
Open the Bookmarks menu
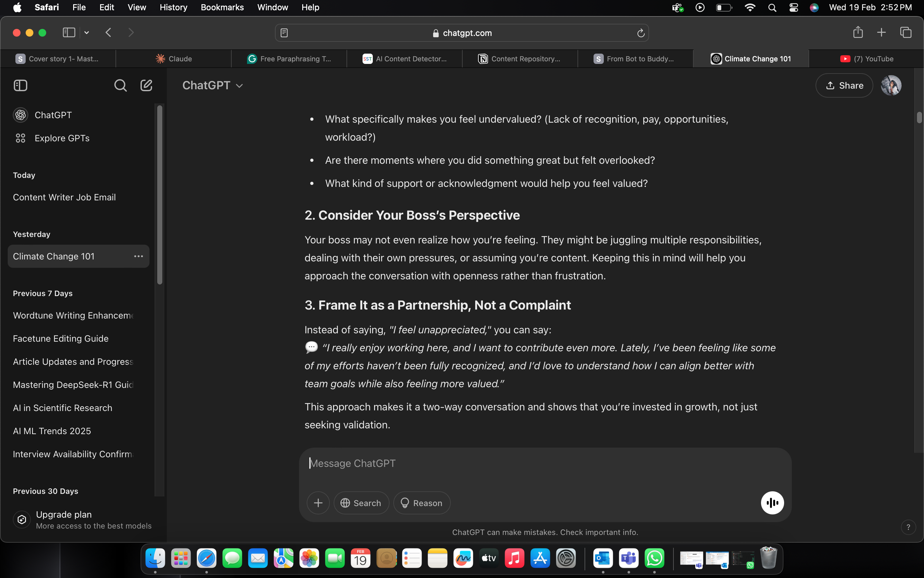(x=222, y=8)
